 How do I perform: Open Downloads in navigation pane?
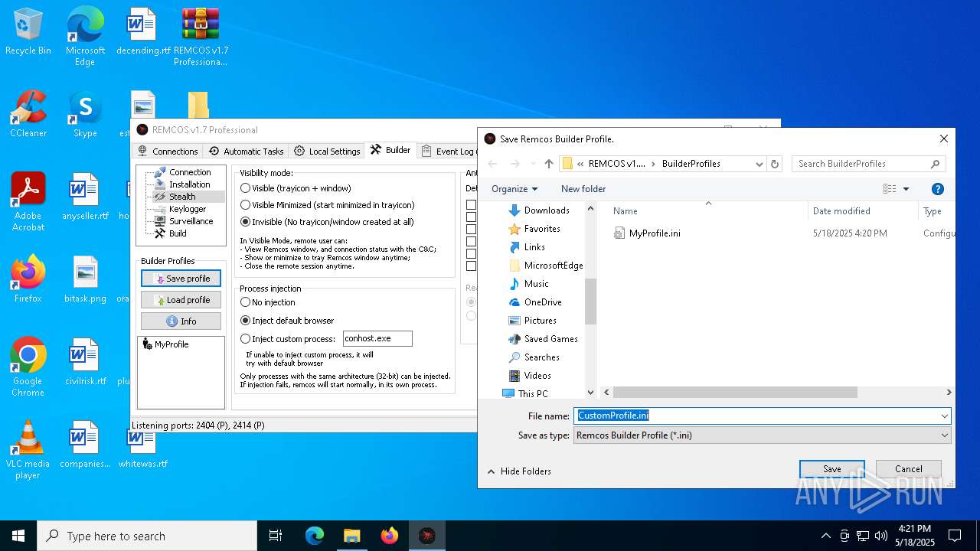pyautogui.click(x=547, y=210)
